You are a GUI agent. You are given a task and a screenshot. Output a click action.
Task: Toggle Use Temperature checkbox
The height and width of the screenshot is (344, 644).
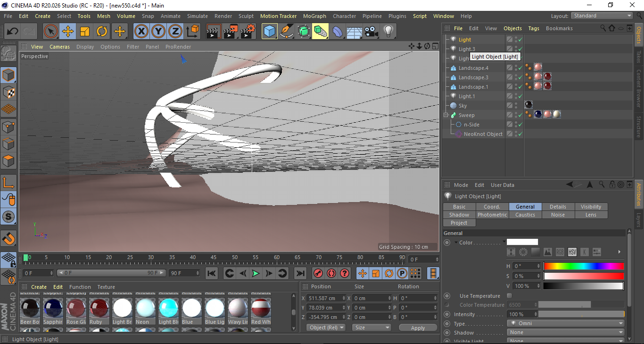509,296
